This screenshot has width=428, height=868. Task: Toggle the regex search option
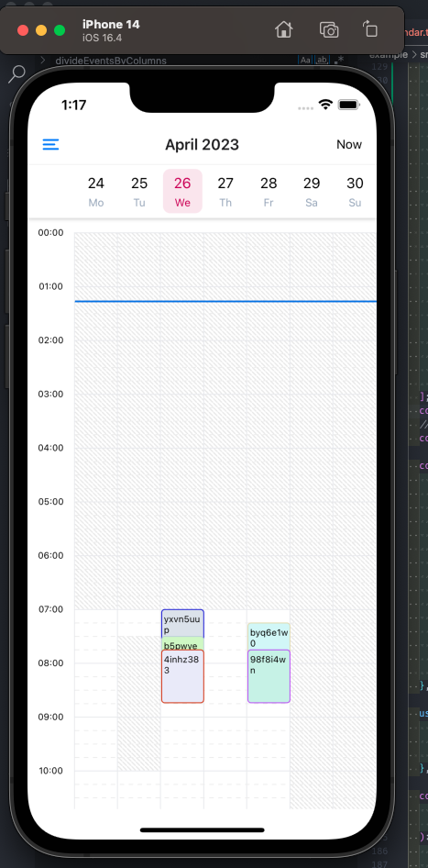click(336, 60)
